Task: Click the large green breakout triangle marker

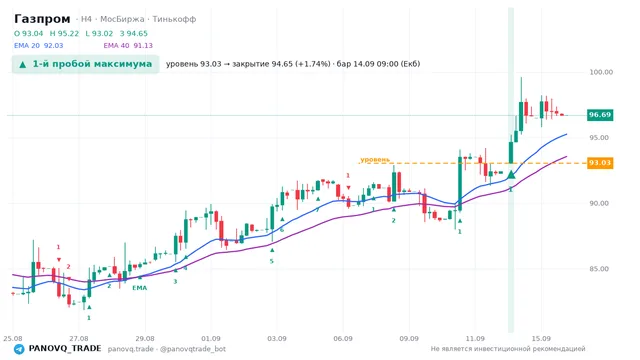Action: [511, 175]
